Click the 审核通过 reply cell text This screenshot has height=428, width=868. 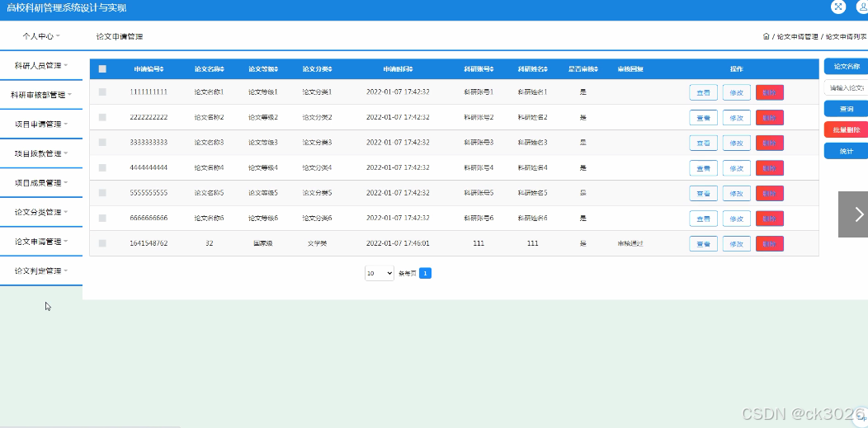[630, 243]
